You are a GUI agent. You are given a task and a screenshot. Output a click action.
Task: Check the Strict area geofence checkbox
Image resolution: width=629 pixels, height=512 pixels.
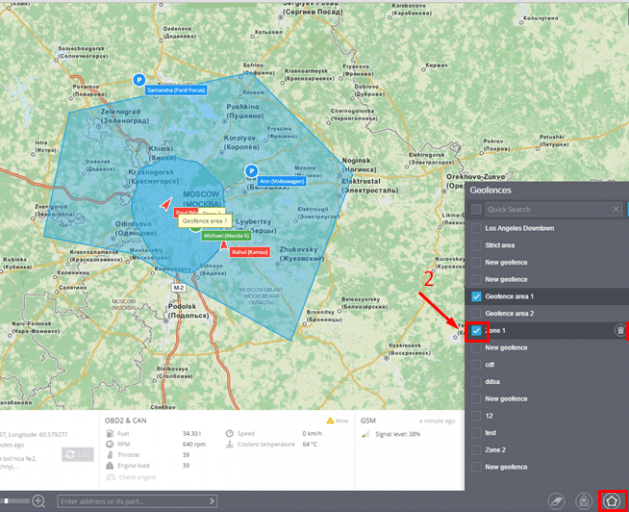tap(476, 245)
